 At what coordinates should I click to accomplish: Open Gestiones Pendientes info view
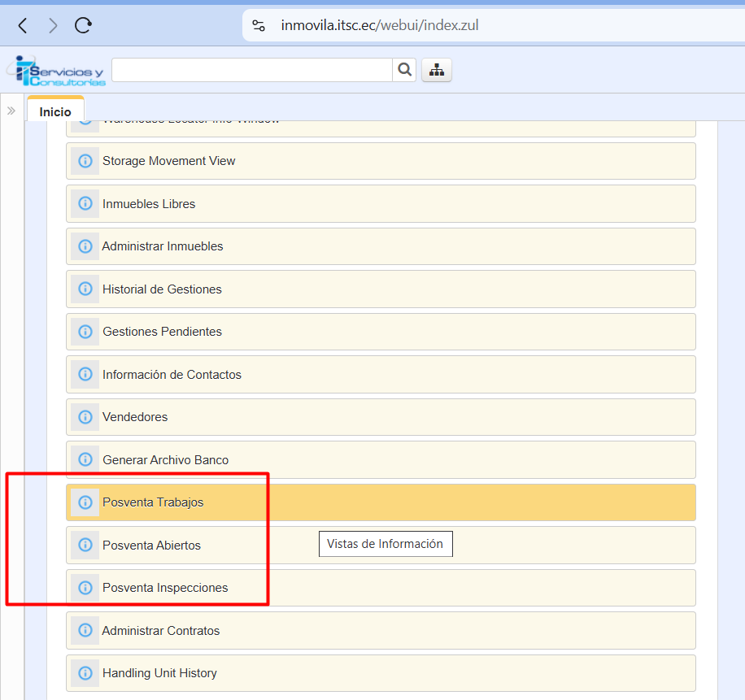pyautogui.click(x=162, y=332)
